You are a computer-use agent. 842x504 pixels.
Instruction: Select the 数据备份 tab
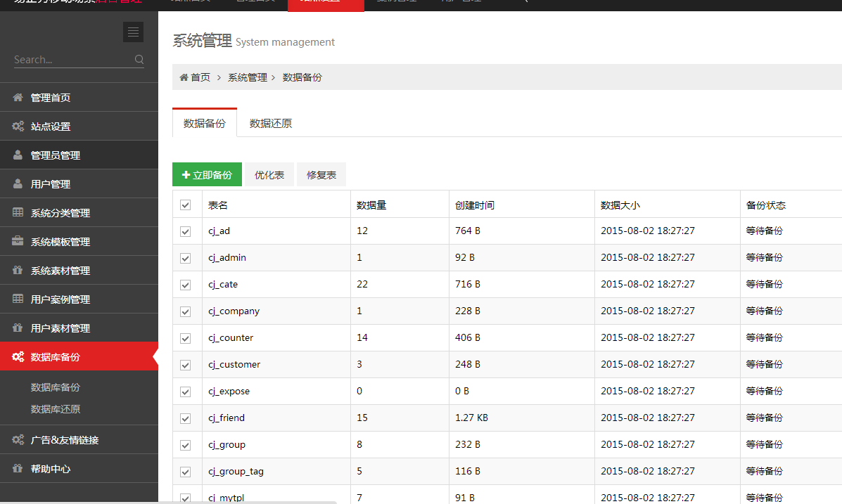[x=205, y=123]
